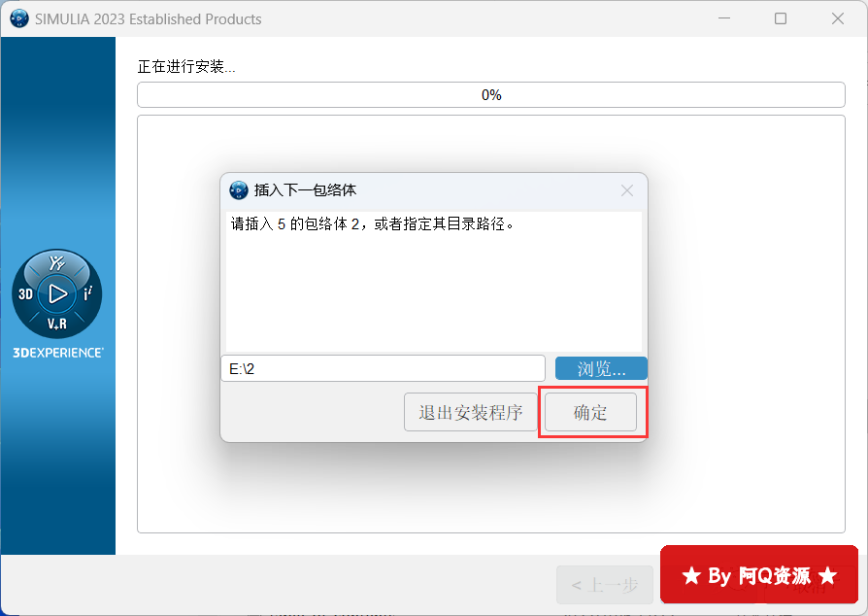Click the 3DEXPERIENCE logo text
Viewport: 868px width, 616px height.
57,353
